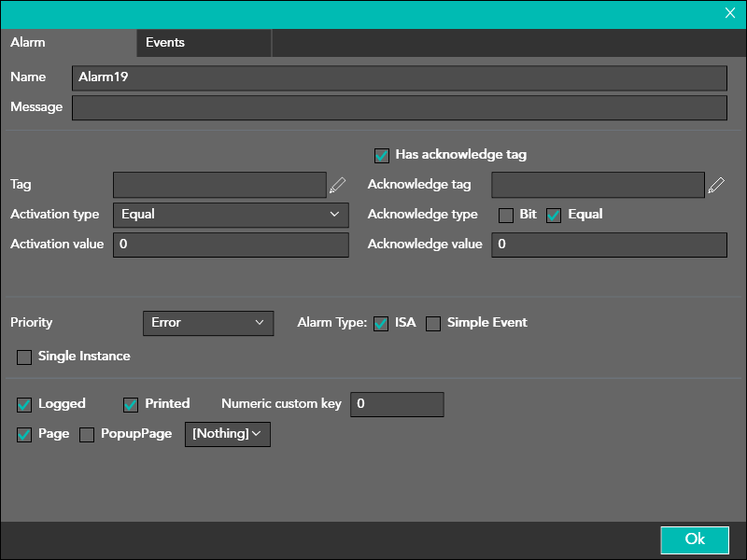Enable the Bit acknowledge type checkbox
Viewport: 747px width, 560px height.
(506, 216)
